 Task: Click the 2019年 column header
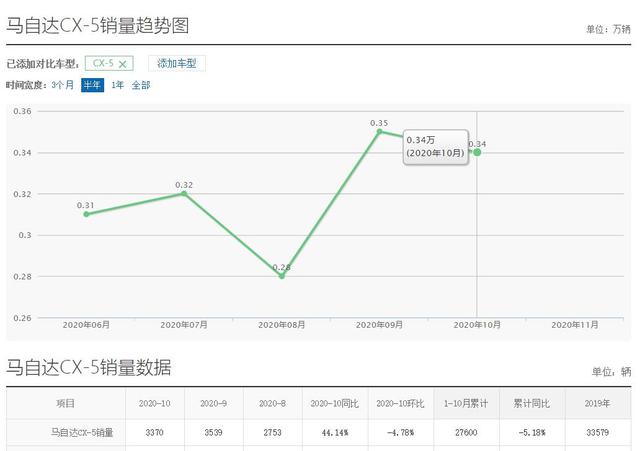point(597,404)
